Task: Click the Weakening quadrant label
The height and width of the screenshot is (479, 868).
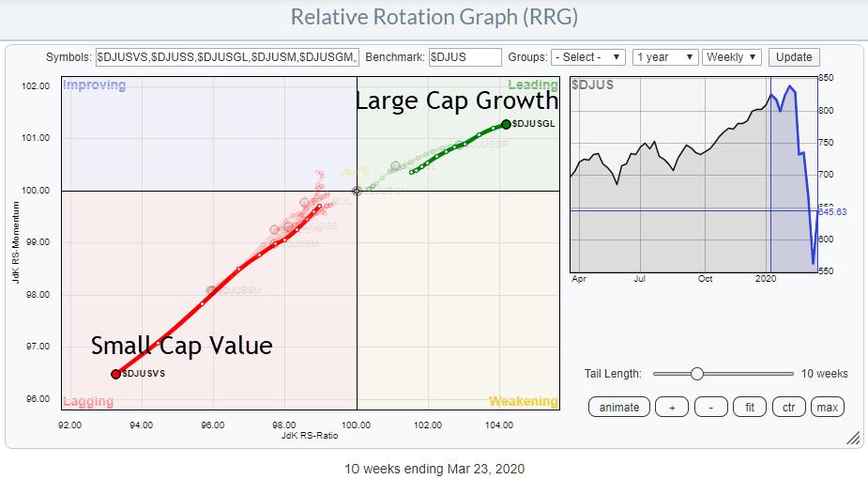Action: click(523, 402)
